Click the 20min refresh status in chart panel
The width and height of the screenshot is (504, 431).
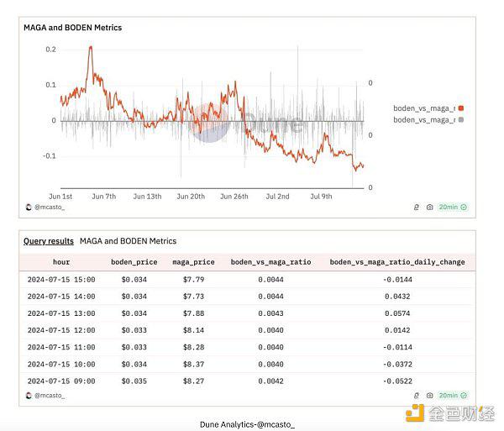(x=453, y=207)
